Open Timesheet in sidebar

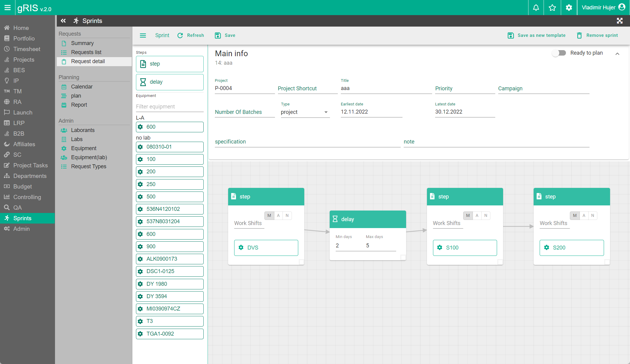pyautogui.click(x=27, y=49)
